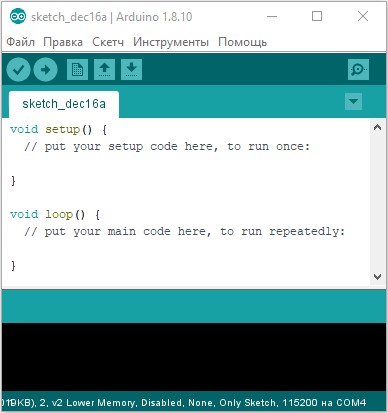Click the Upload arrow button

pyautogui.click(x=46, y=70)
